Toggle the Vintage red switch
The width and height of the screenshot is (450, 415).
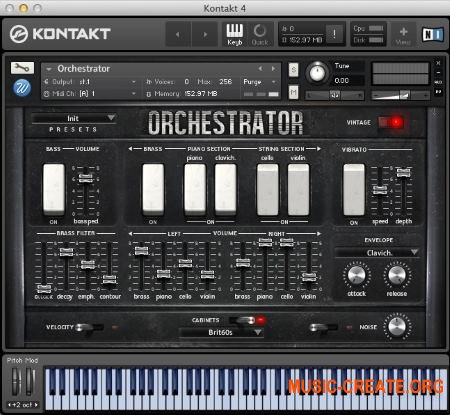coord(391,122)
